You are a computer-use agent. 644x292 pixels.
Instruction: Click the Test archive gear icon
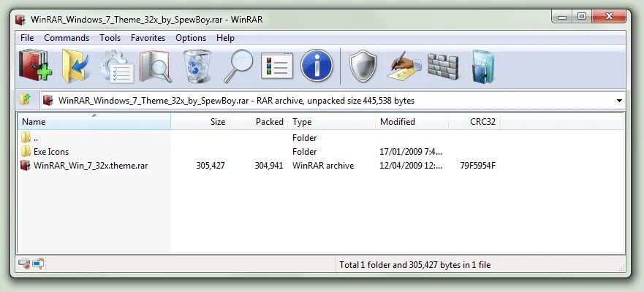(x=117, y=66)
